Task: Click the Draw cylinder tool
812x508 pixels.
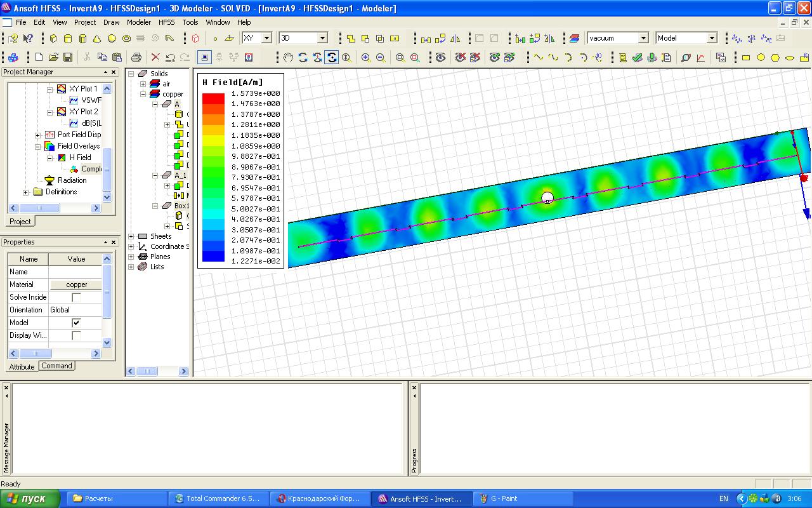Action: click(68, 38)
